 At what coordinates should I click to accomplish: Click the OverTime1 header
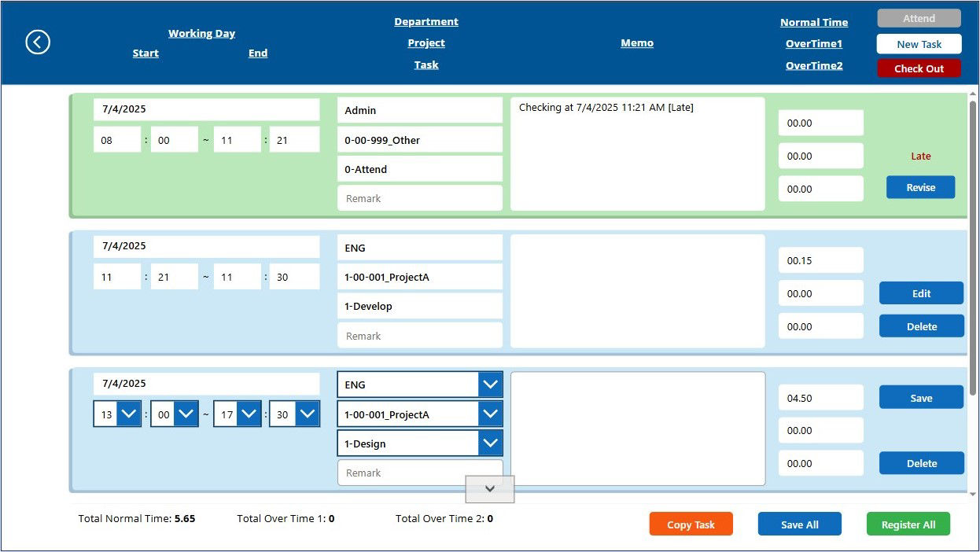tap(814, 44)
